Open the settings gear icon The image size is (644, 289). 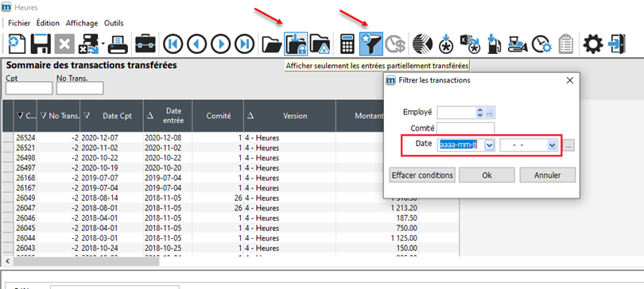click(x=593, y=44)
